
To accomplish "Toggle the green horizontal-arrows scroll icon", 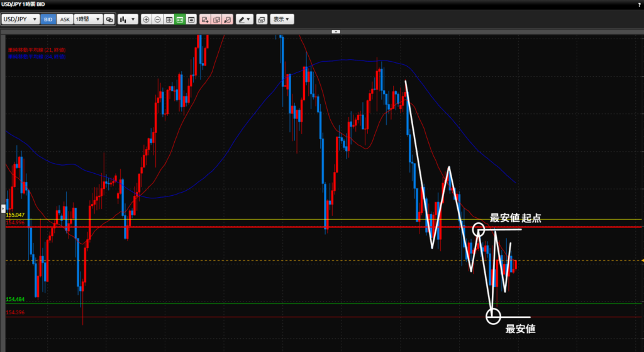I will 179,20.
